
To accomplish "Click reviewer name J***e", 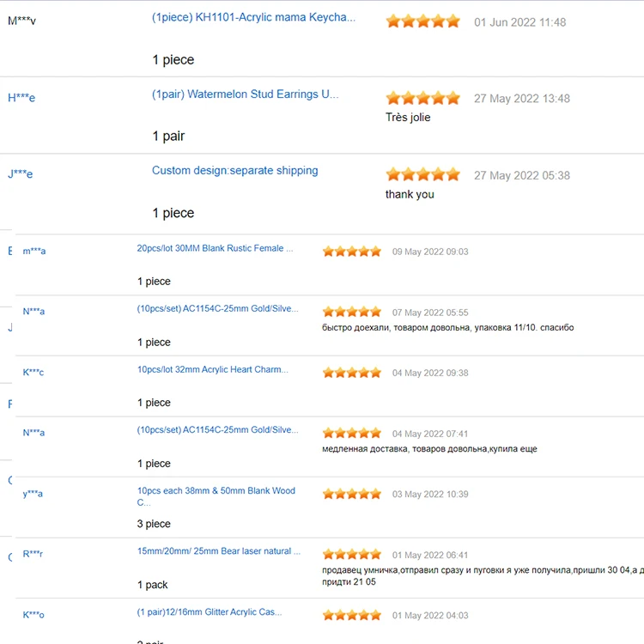I will (21, 174).
